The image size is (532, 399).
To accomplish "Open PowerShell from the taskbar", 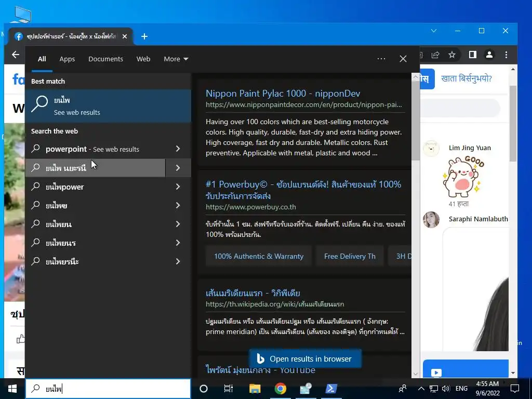I will coord(331,389).
